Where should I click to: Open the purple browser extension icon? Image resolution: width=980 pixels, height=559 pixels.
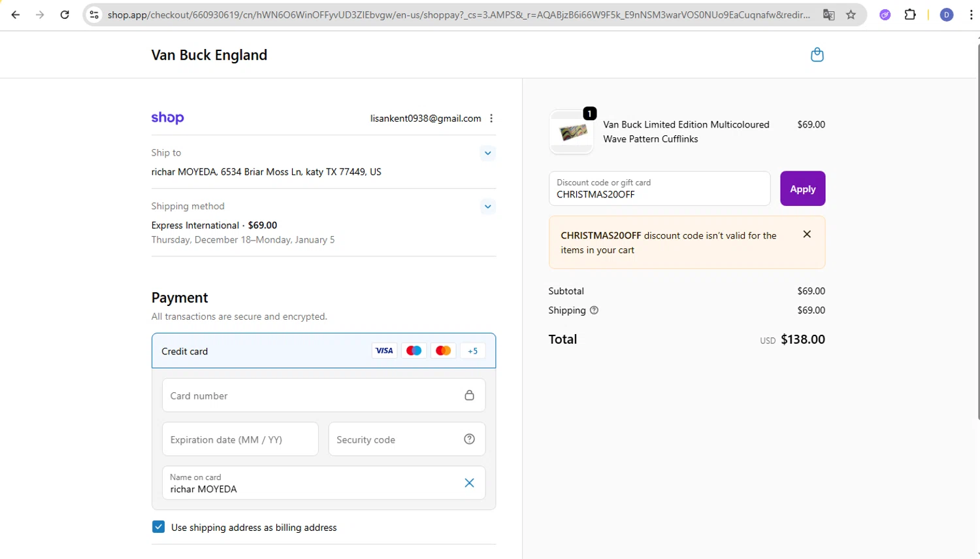tap(885, 14)
